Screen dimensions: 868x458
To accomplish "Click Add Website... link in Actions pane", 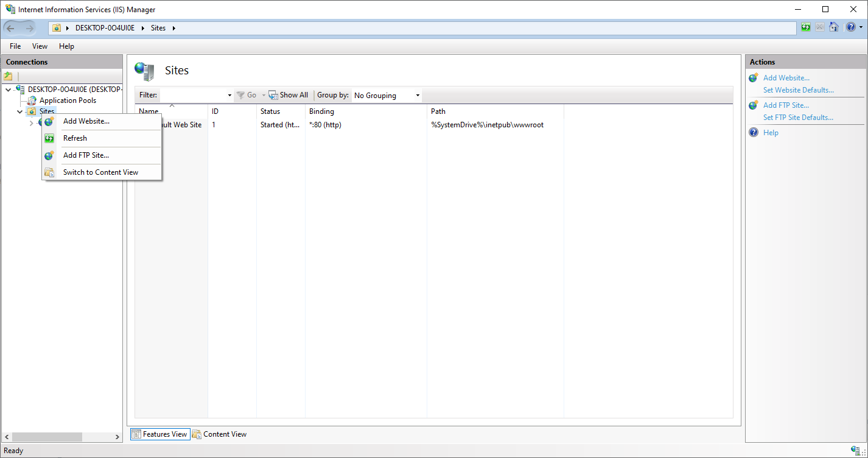I will point(786,78).
